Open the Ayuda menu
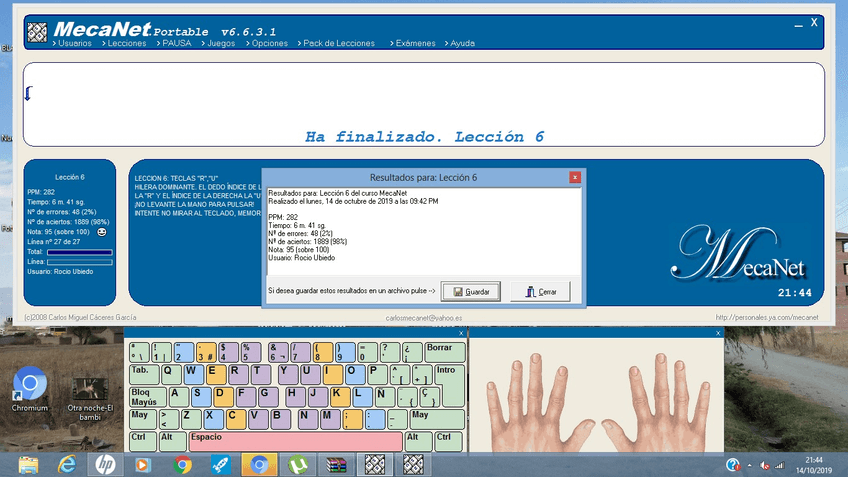The image size is (848, 477). (x=462, y=43)
